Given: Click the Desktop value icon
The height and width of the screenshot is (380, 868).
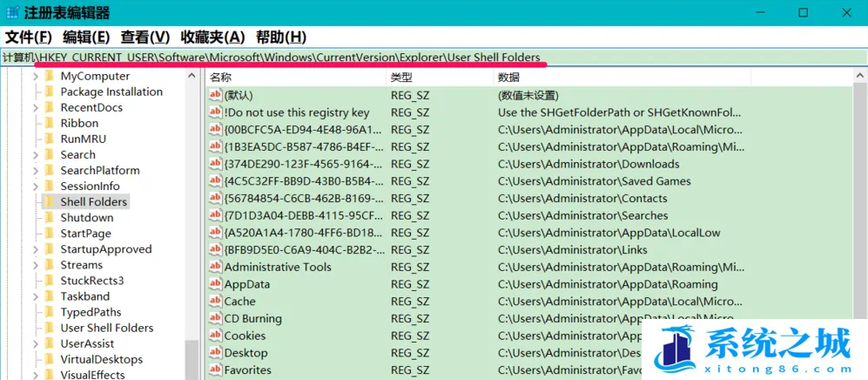Looking at the screenshot, I should click(x=215, y=353).
